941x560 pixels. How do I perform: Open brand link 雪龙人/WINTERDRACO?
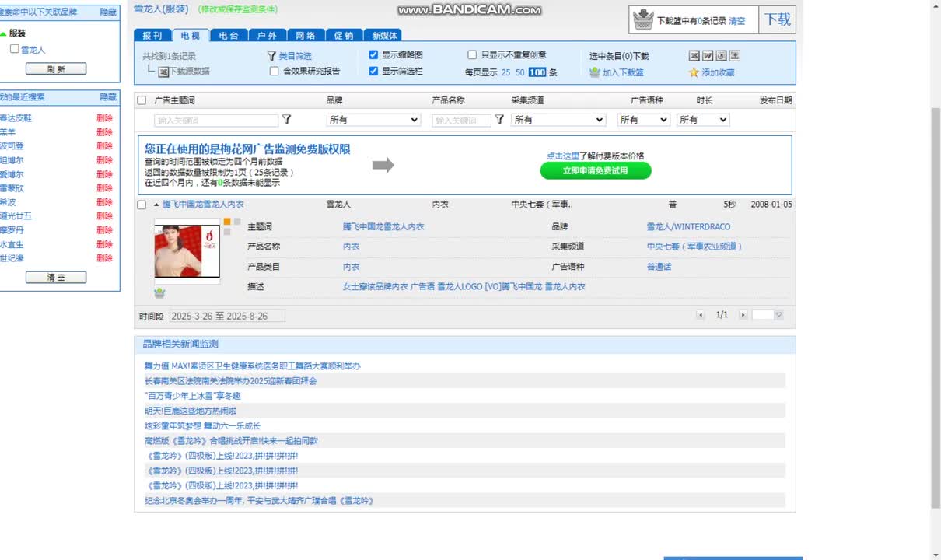688,227
